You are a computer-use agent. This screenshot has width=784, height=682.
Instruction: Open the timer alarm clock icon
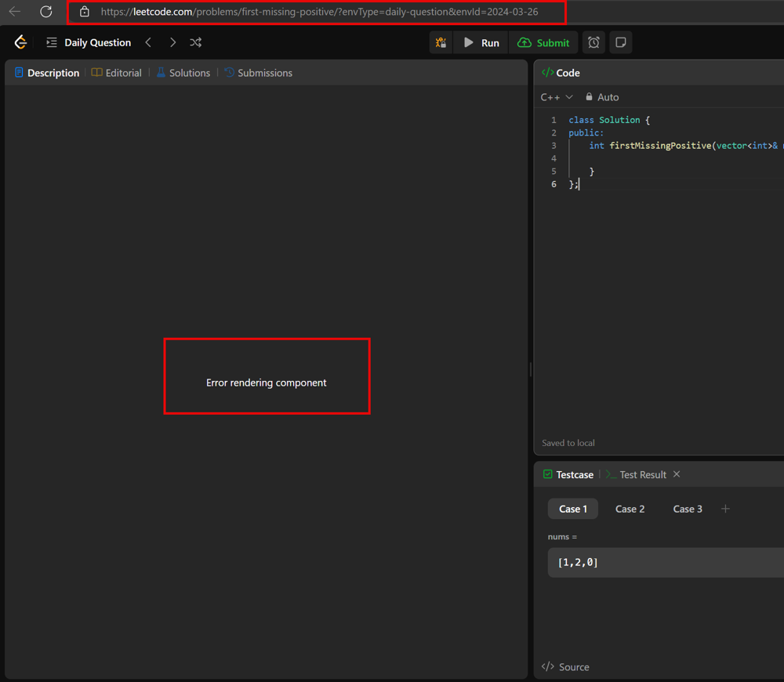593,42
